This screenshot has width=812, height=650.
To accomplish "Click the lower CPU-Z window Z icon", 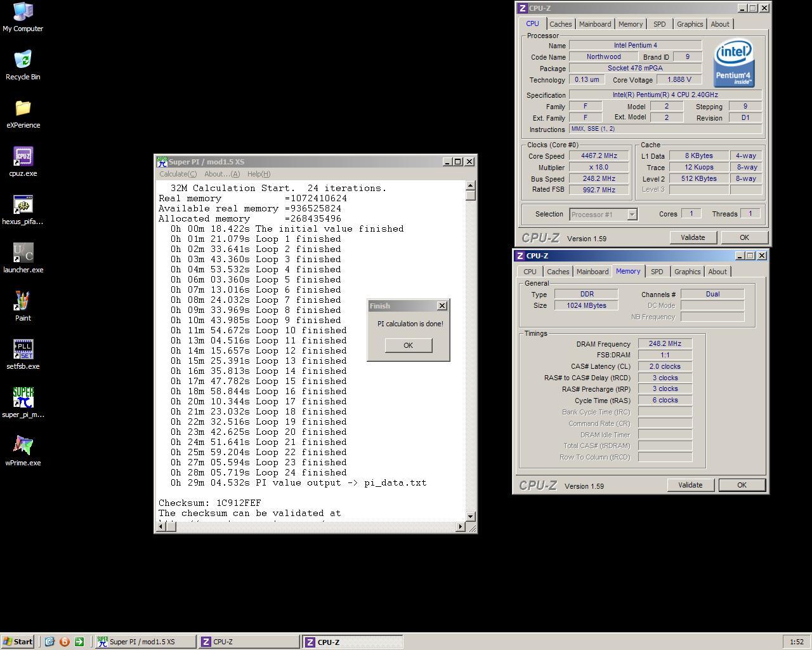I will click(x=520, y=256).
